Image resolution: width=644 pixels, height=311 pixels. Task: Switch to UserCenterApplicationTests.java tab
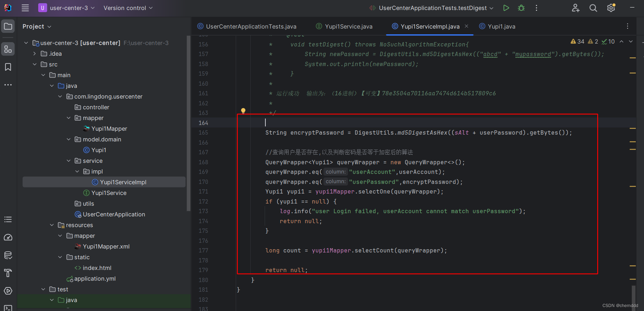[247, 26]
